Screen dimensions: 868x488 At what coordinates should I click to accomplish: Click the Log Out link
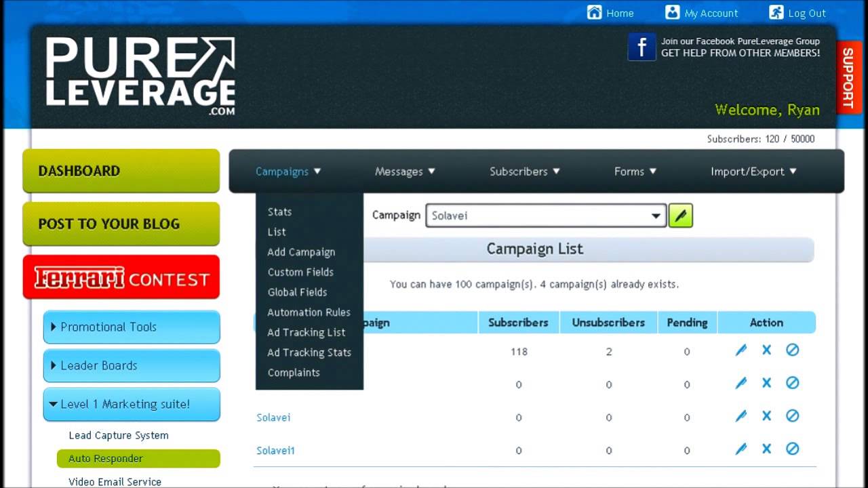pos(807,13)
